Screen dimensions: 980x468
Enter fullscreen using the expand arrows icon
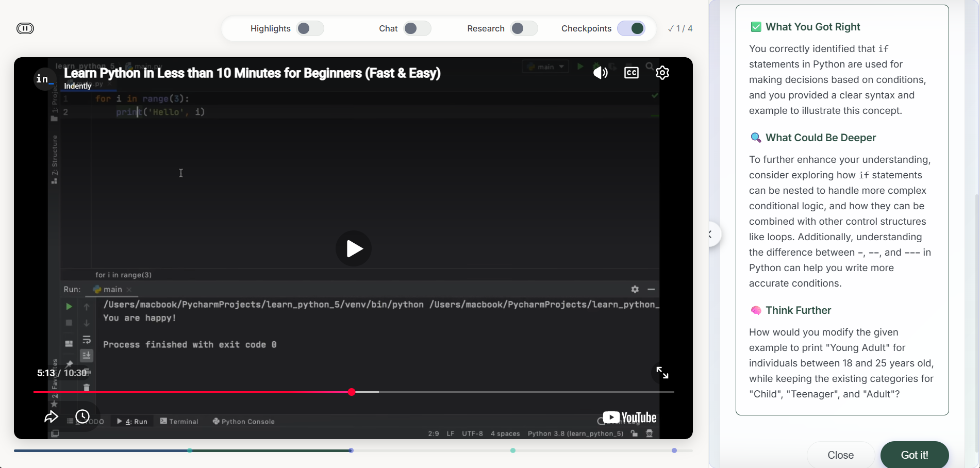pyautogui.click(x=662, y=373)
